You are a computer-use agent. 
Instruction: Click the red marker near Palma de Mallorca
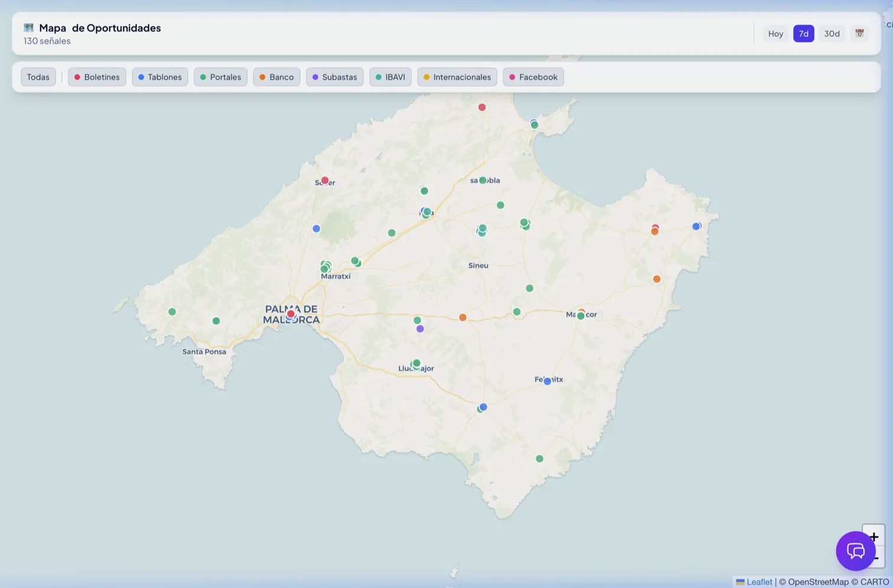pos(290,313)
